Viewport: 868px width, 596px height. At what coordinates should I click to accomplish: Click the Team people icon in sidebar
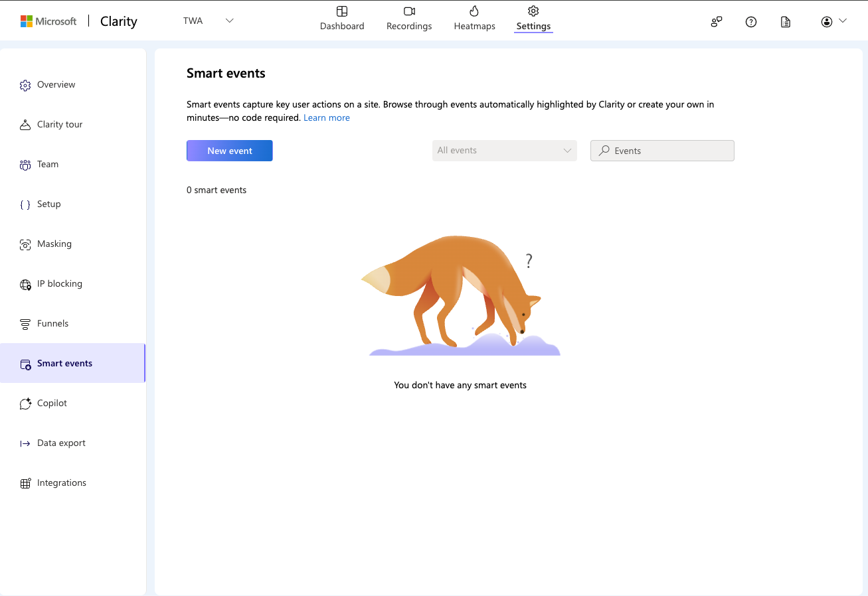(x=25, y=165)
